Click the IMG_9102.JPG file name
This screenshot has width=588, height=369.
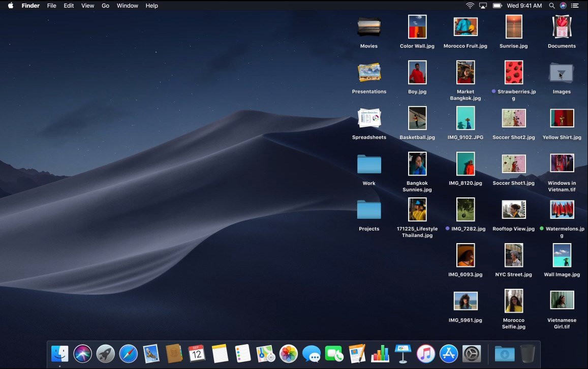466,138
